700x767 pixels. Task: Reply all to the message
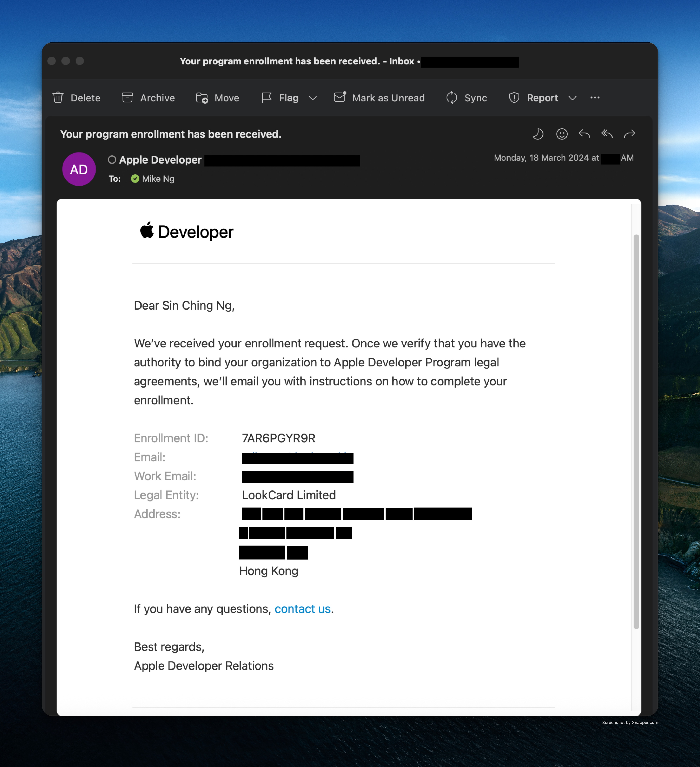(x=607, y=134)
